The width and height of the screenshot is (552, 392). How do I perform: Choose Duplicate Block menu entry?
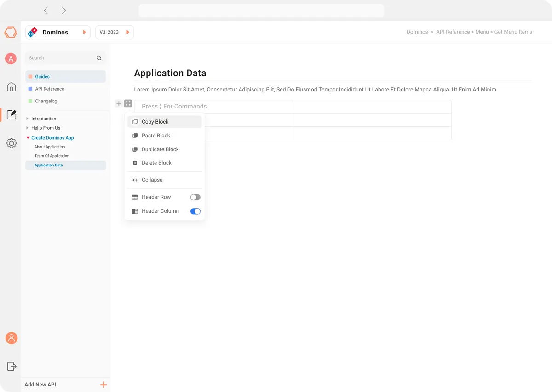165,149
